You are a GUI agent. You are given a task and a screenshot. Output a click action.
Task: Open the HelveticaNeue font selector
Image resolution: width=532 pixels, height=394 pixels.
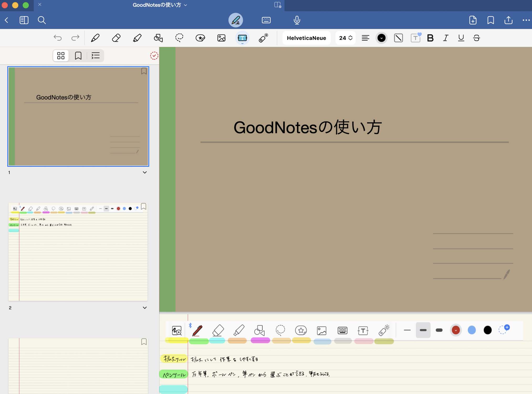tap(306, 38)
